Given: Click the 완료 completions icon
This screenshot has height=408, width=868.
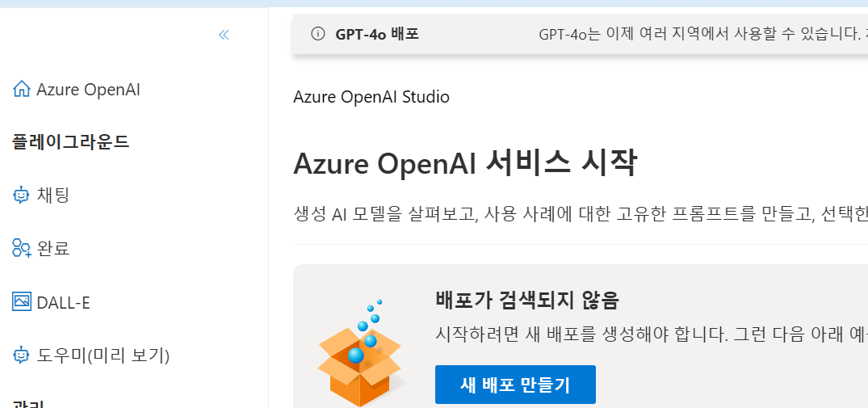Looking at the screenshot, I should 21,248.
